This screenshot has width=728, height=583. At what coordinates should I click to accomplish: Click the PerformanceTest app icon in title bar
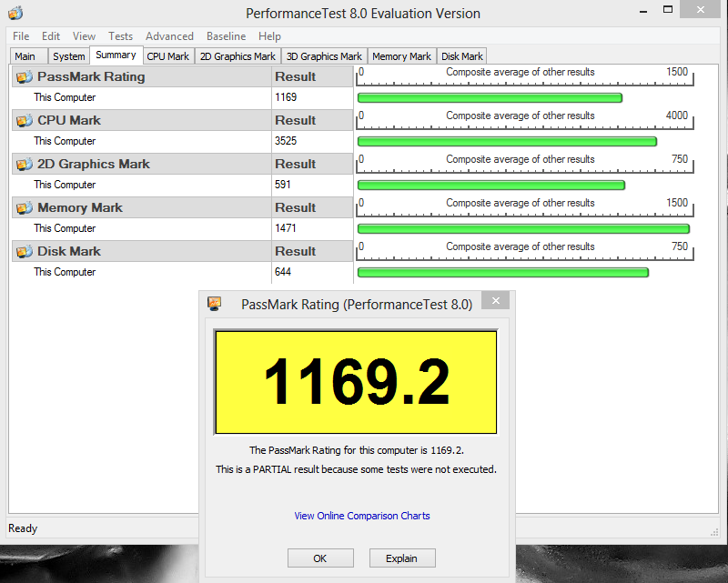coord(15,13)
